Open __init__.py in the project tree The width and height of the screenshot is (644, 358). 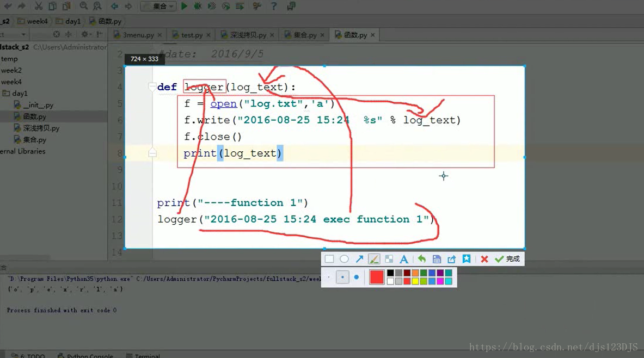click(x=34, y=105)
